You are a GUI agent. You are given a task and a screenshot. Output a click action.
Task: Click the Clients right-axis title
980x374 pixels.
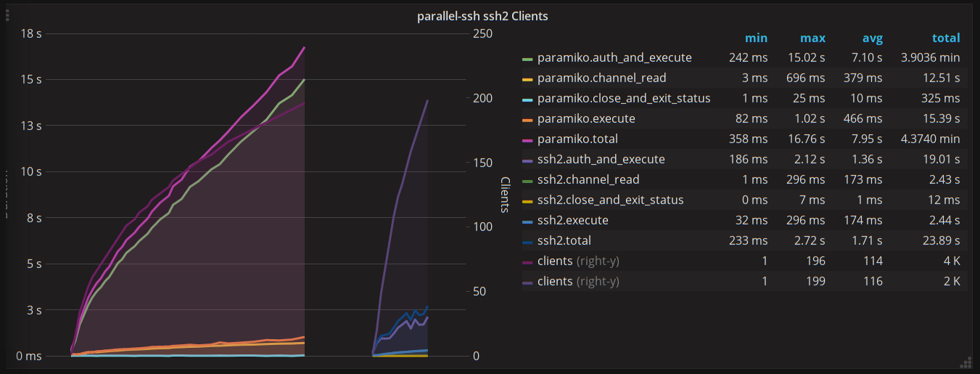pyautogui.click(x=506, y=195)
